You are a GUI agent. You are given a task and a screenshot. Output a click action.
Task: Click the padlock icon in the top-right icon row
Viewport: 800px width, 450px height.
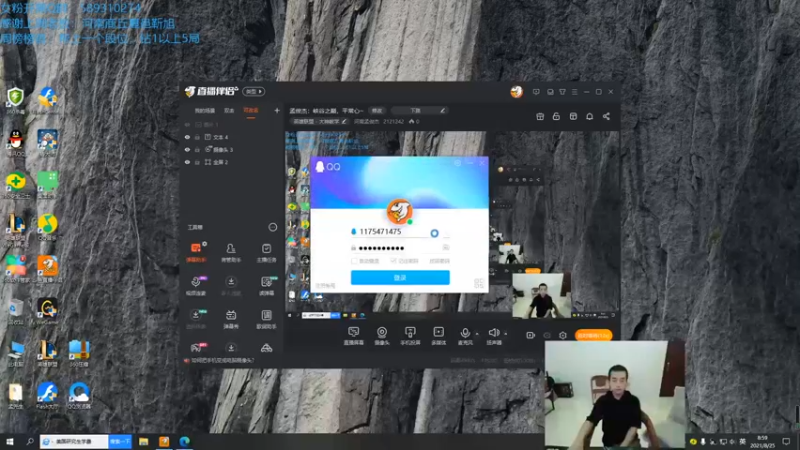[556, 116]
